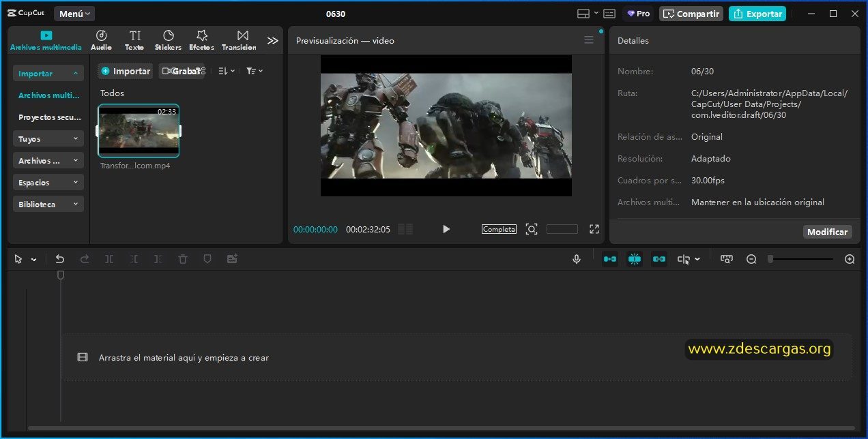Click the preview zoom magnifier icon
The image size is (868, 439).
[532, 229]
